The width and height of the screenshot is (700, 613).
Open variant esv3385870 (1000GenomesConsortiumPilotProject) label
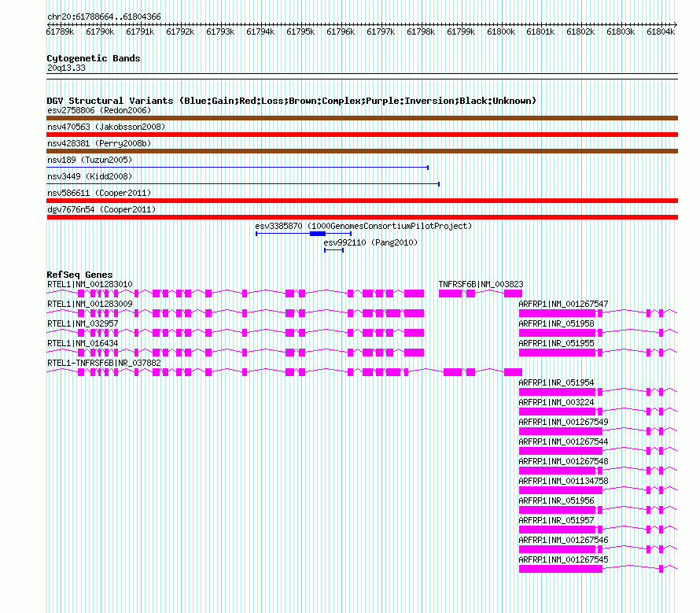pyautogui.click(x=363, y=226)
